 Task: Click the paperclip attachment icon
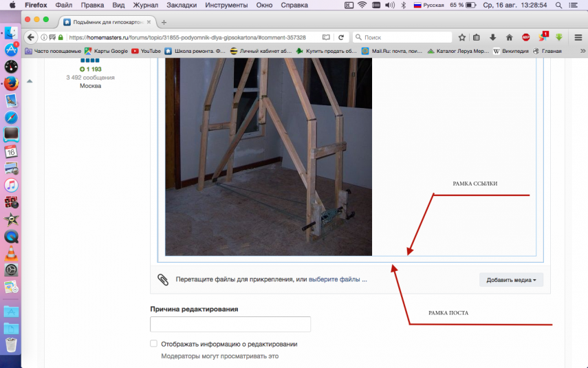coord(163,280)
